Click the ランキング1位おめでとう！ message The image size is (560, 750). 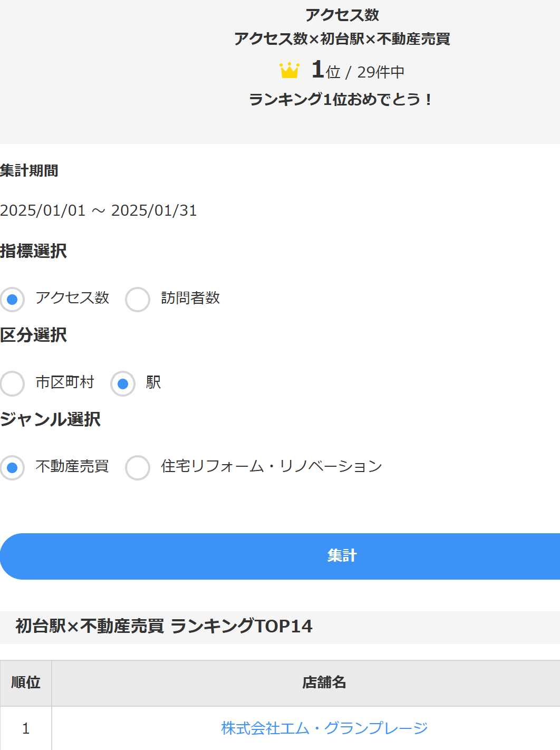(x=341, y=99)
